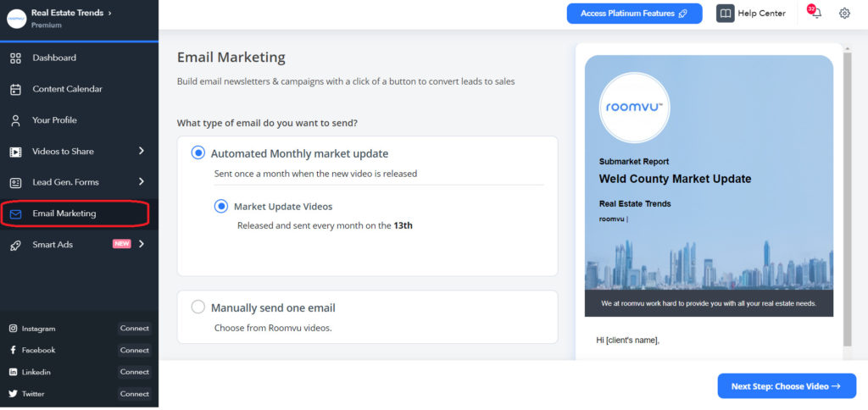The width and height of the screenshot is (868, 410).
Task: Connect the Instagram account
Action: point(134,329)
